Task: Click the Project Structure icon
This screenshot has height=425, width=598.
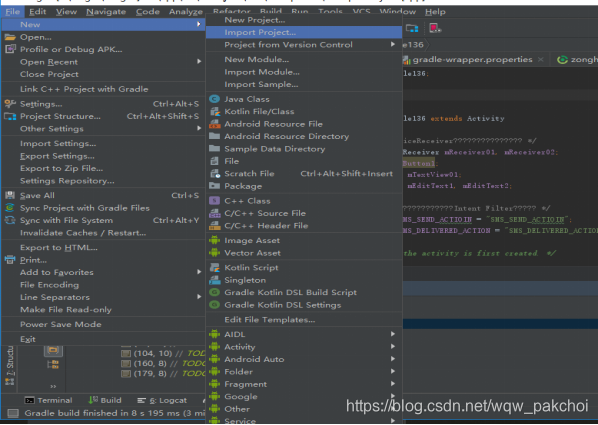Action: coord(10,116)
